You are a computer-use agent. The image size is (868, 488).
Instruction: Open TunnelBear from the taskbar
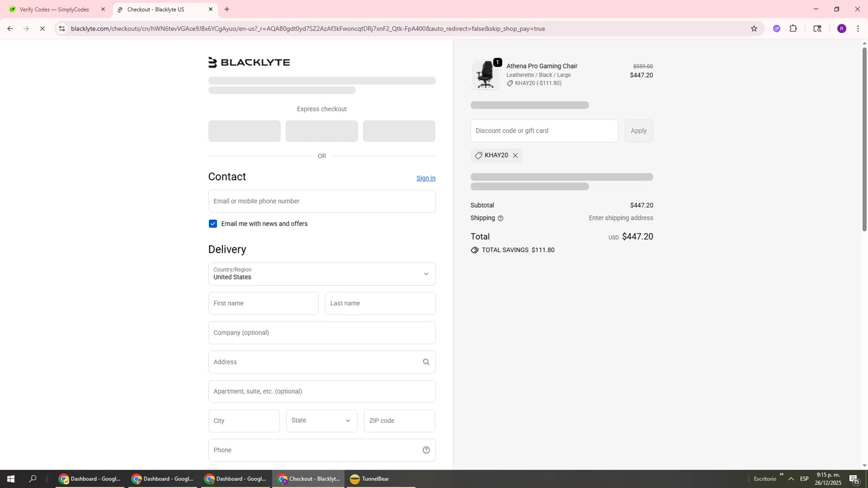(x=380, y=479)
